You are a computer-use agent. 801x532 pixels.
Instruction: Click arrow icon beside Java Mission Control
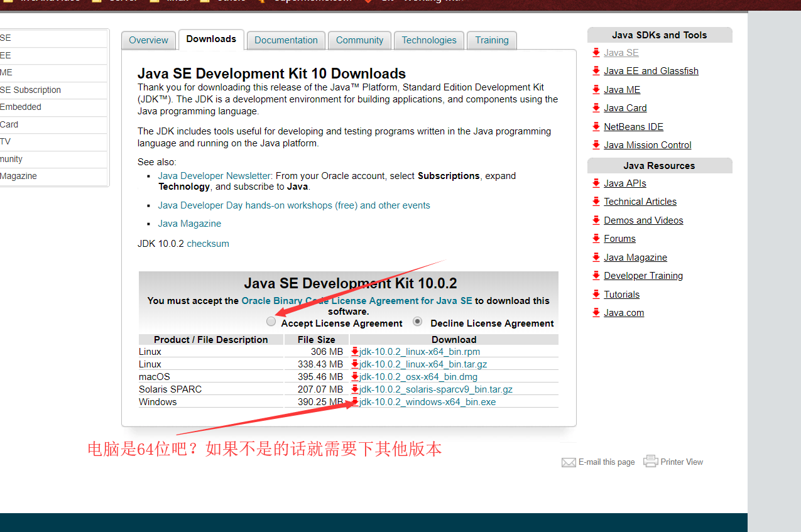pos(596,145)
